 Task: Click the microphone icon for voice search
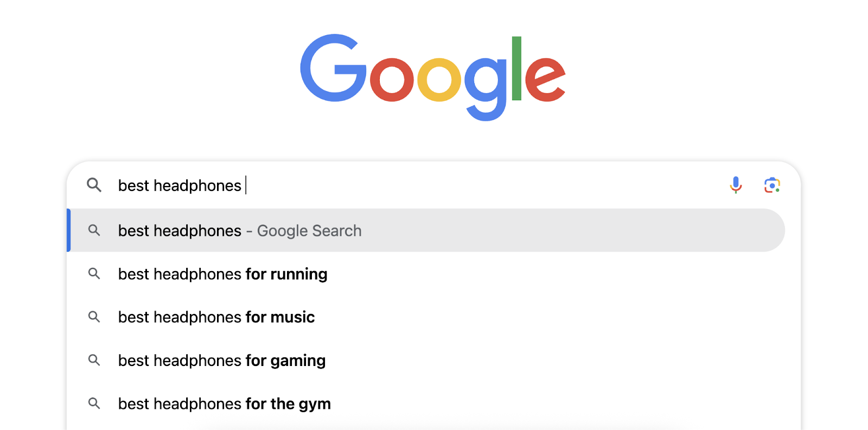coord(735,185)
